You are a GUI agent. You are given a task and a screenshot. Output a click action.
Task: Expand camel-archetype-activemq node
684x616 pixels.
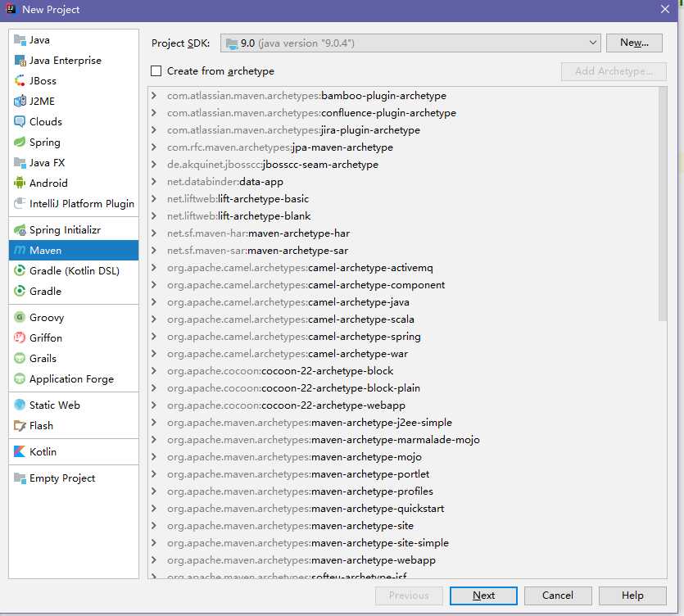pyautogui.click(x=154, y=267)
